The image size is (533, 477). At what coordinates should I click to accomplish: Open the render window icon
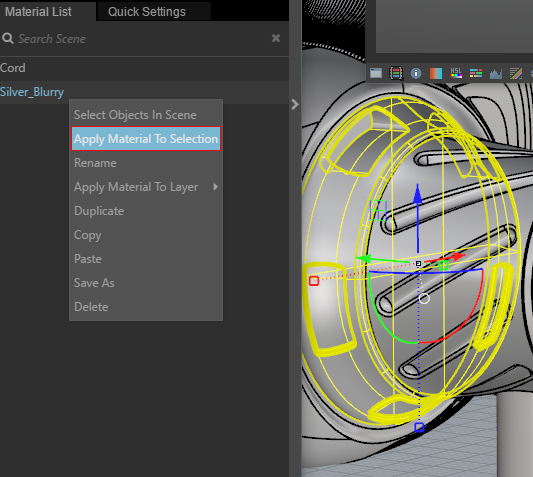point(376,73)
